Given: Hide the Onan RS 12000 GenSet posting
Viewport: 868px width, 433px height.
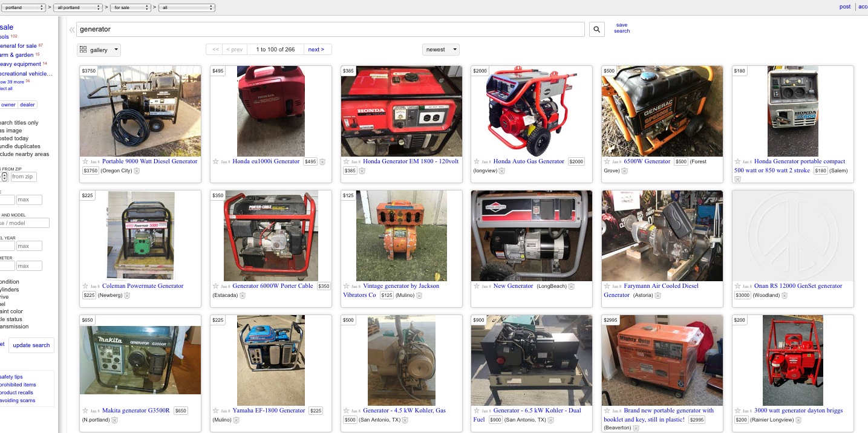Looking at the screenshot, I should pyautogui.click(x=785, y=295).
